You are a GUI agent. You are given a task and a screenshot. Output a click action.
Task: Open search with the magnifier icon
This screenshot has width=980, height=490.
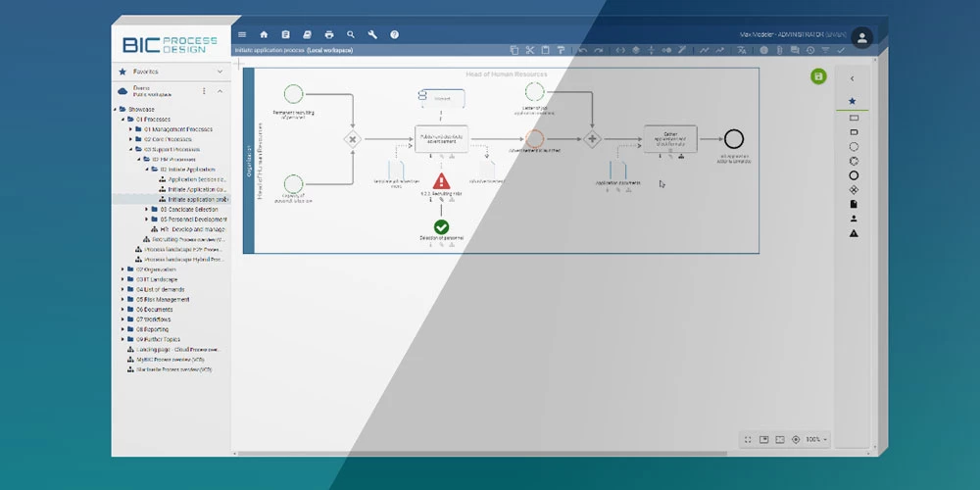tap(351, 34)
